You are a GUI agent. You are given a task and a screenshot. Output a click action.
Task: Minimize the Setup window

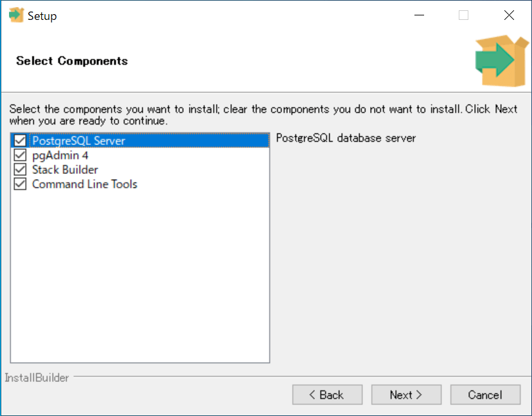click(418, 15)
